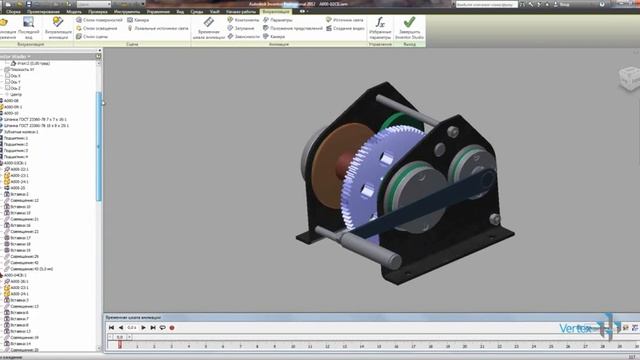Choose Зависимости (Constraints) animation tool
Screen dimensions: 640x360
click(244, 37)
